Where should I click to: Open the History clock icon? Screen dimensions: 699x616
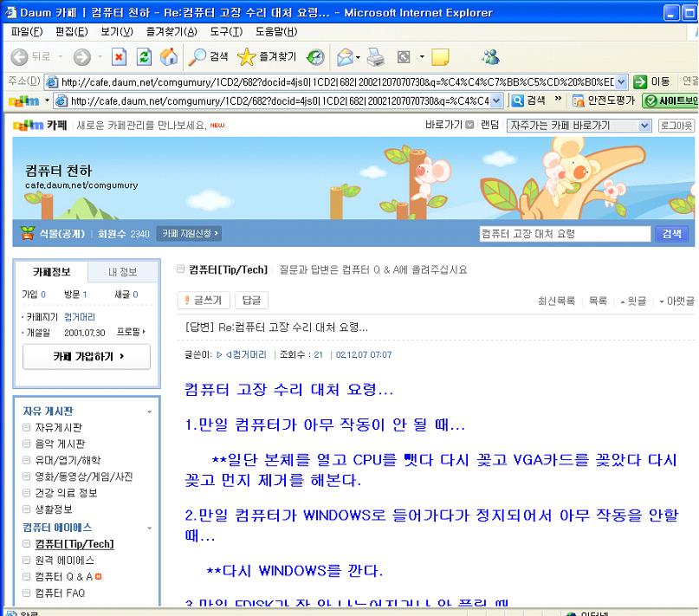[315, 56]
